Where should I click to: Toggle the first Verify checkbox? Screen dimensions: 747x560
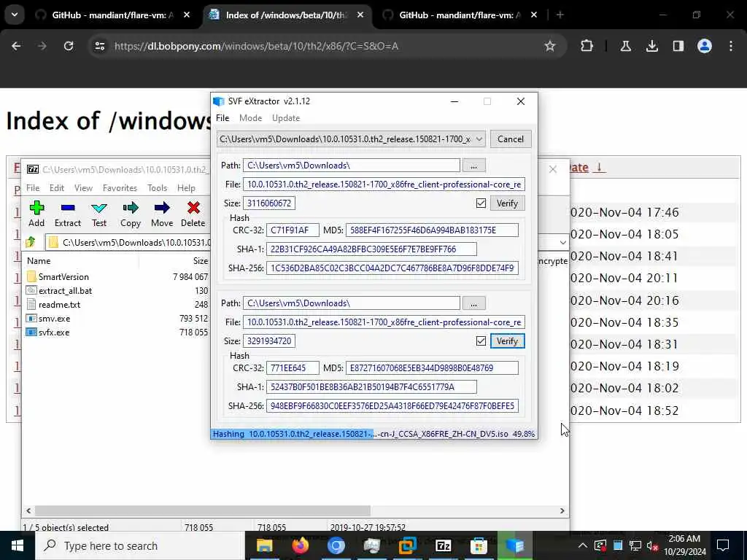tap(481, 203)
